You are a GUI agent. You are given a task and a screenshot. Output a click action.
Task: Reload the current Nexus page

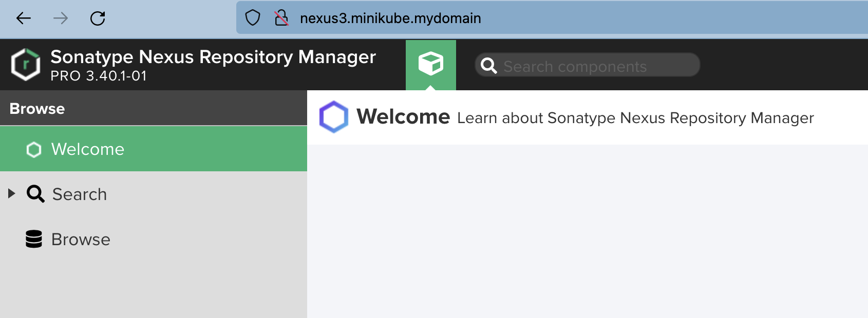98,18
